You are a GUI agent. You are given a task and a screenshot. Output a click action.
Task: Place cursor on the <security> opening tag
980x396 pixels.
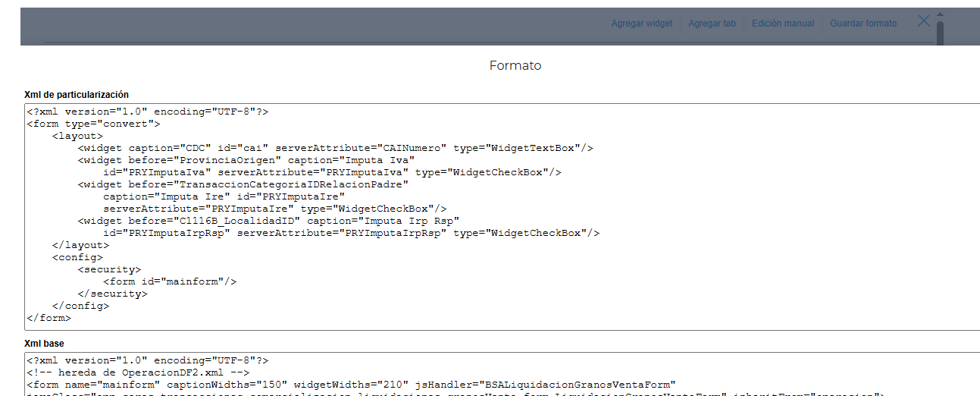pos(109,269)
